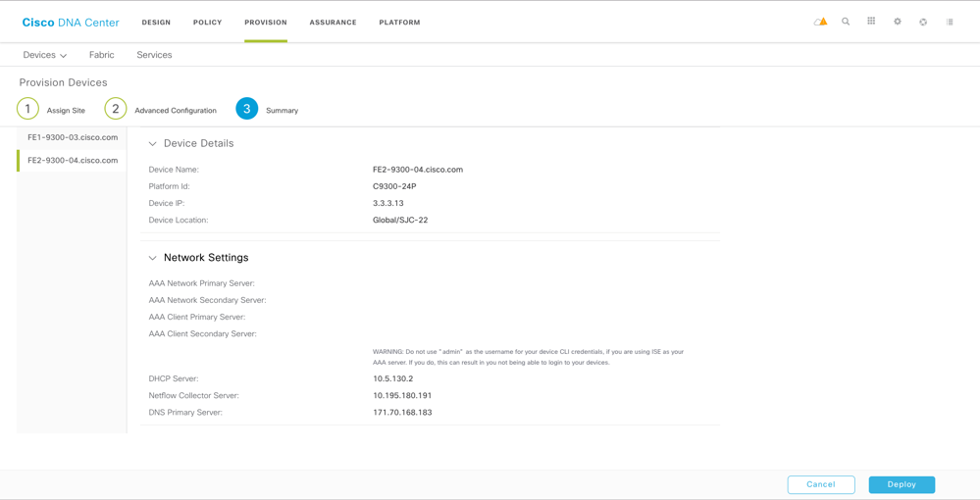Open the Policy menu
This screenshot has width=980, height=500.
[208, 23]
